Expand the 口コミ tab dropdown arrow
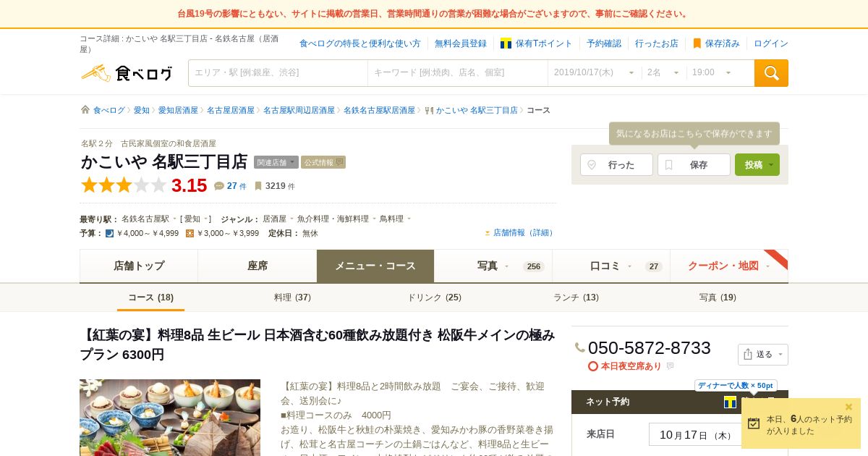 (629, 266)
